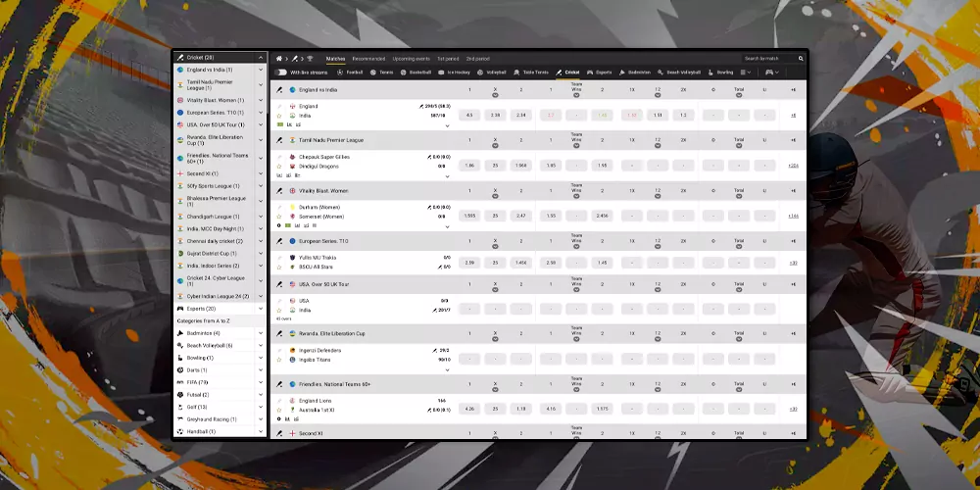Select Bowling in the sports bar
The image size is (980, 490).
pos(720,73)
